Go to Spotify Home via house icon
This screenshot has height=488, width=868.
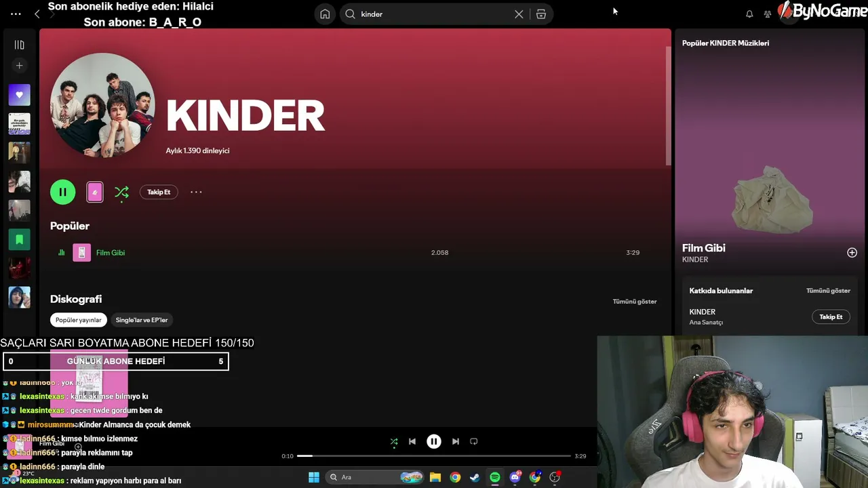tap(325, 14)
